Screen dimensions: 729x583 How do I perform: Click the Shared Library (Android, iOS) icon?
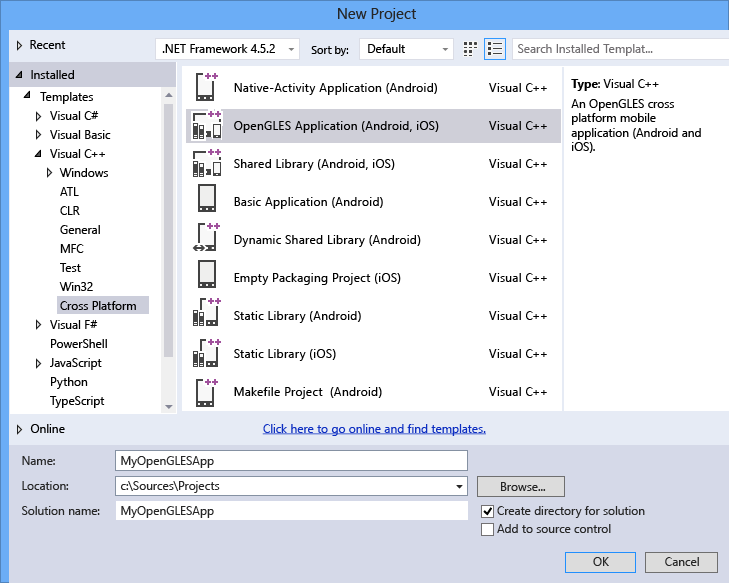tap(207, 163)
